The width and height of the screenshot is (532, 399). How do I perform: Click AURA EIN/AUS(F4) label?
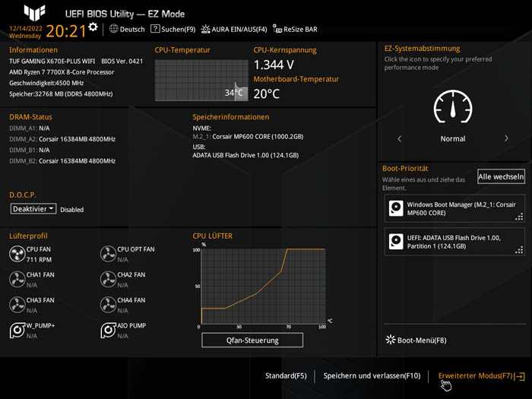[x=239, y=29]
